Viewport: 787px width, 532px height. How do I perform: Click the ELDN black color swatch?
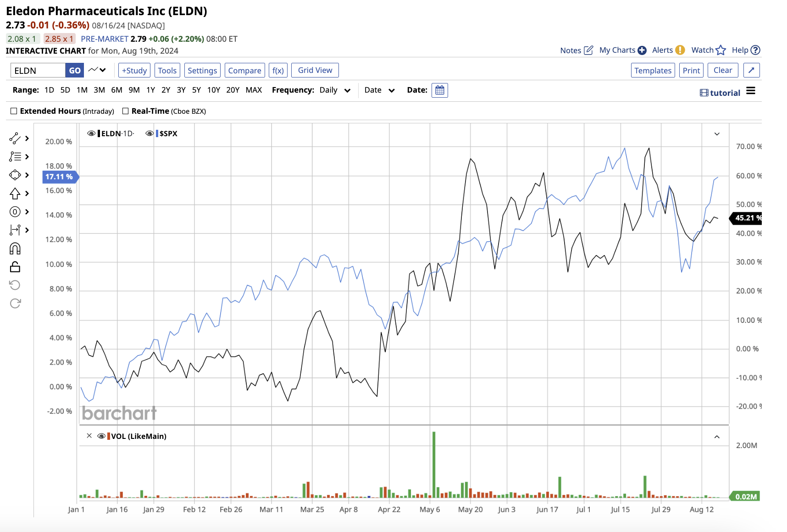(x=99, y=133)
